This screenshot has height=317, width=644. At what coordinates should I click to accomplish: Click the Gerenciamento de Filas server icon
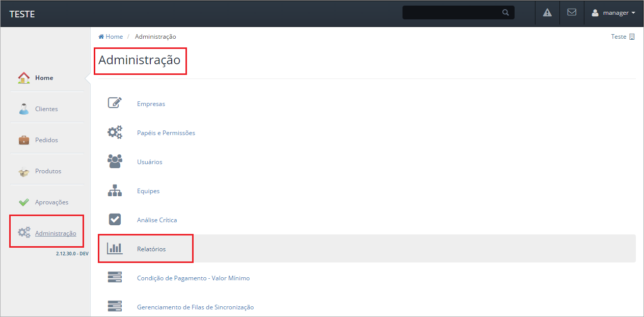[115, 306]
